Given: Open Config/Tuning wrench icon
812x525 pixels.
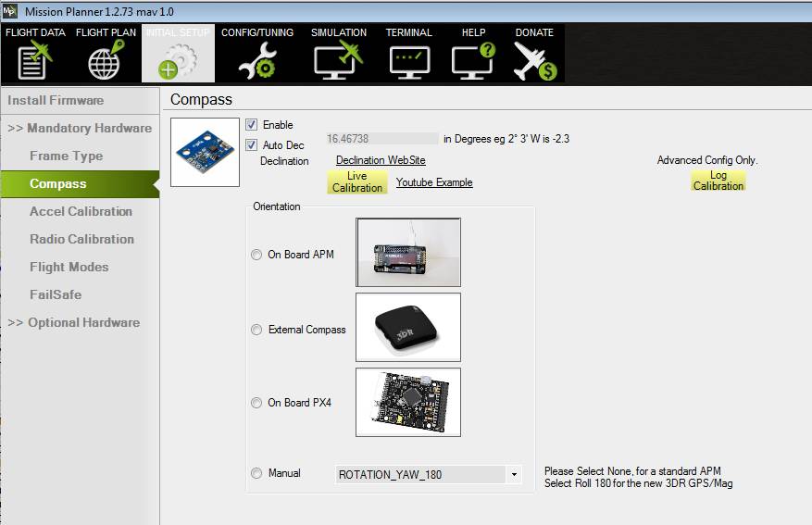Looking at the screenshot, I should click(256, 60).
